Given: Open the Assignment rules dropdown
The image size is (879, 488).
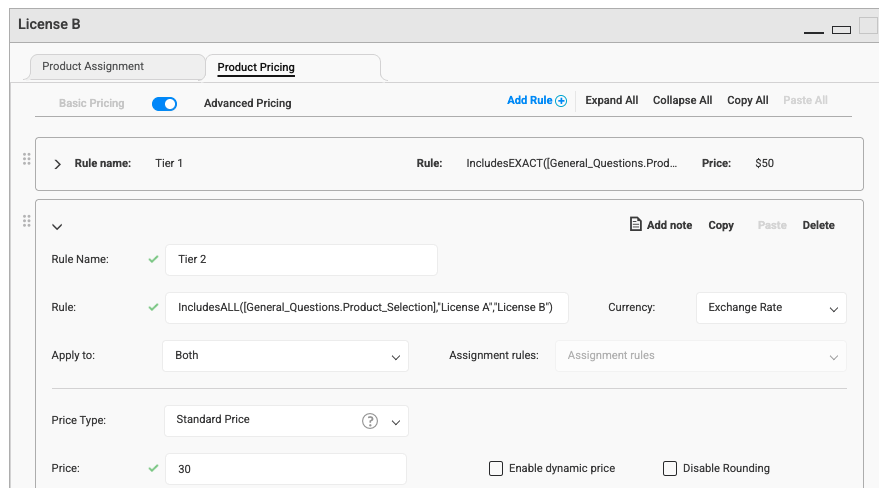Looking at the screenshot, I should click(x=701, y=356).
